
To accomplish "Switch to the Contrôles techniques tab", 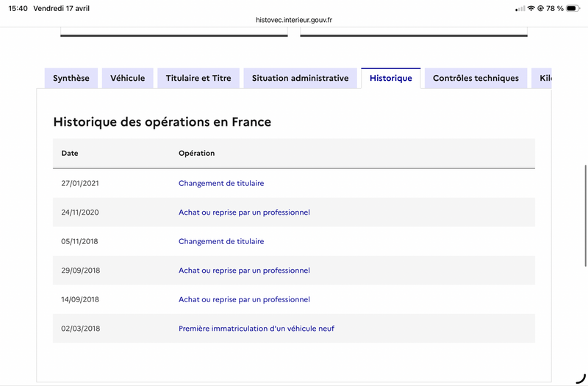I will point(476,78).
